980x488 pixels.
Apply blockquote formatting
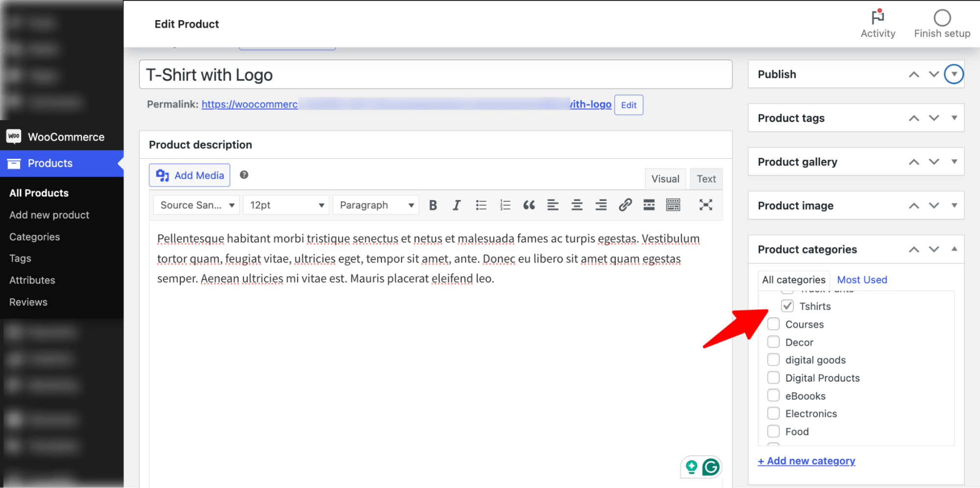tap(529, 205)
